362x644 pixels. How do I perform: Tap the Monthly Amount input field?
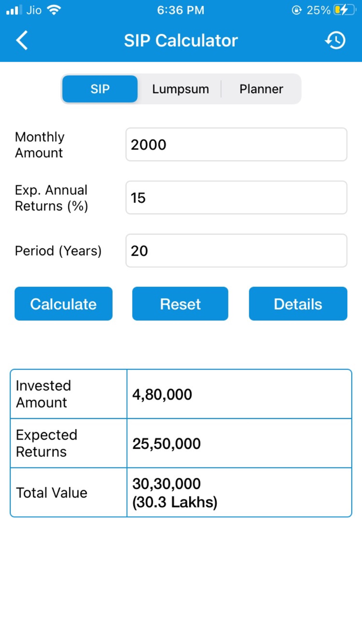click(236, 144)
